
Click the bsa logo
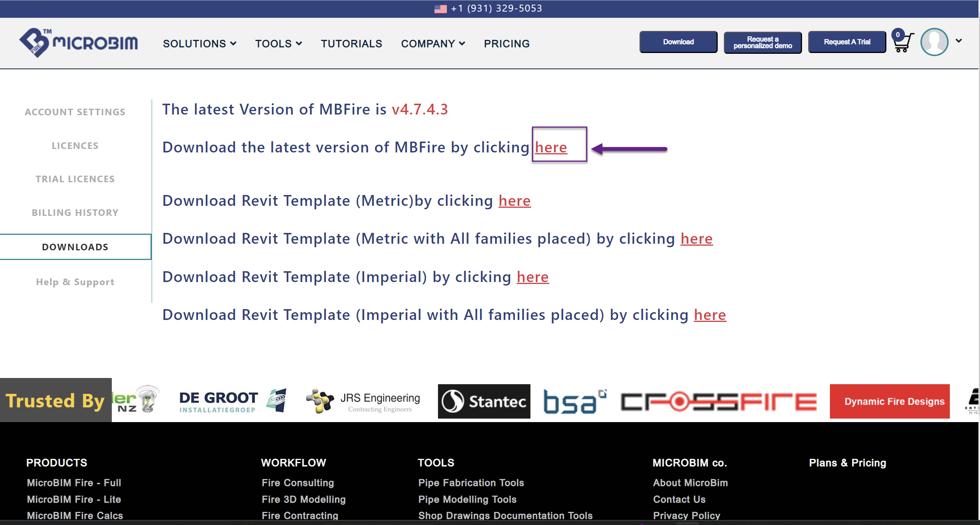[x=575, y=402]
